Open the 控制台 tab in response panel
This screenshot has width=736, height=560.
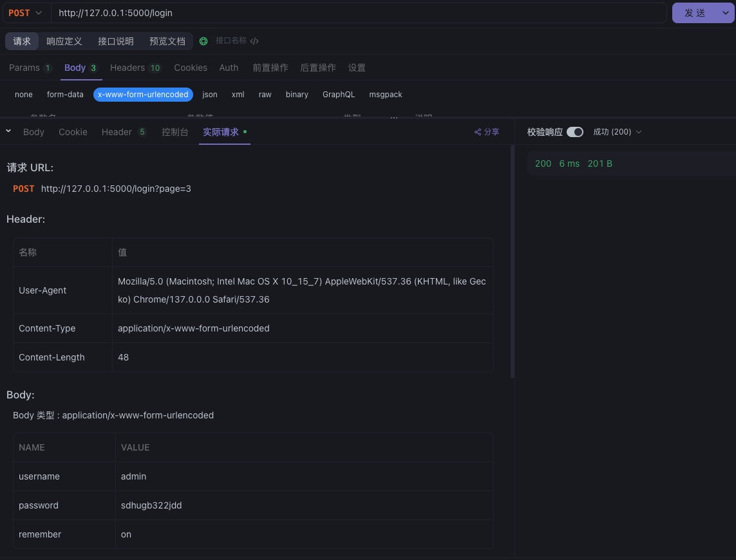pos(175,132)
